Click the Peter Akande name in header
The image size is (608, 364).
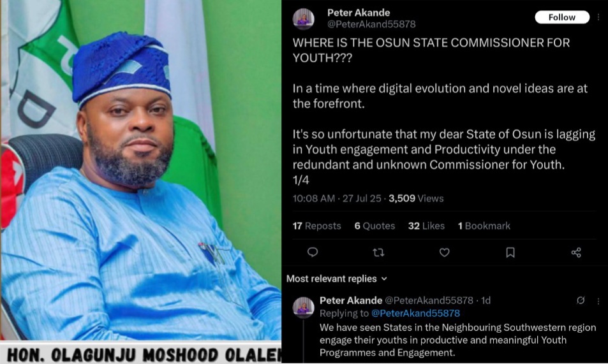[359, 13]
